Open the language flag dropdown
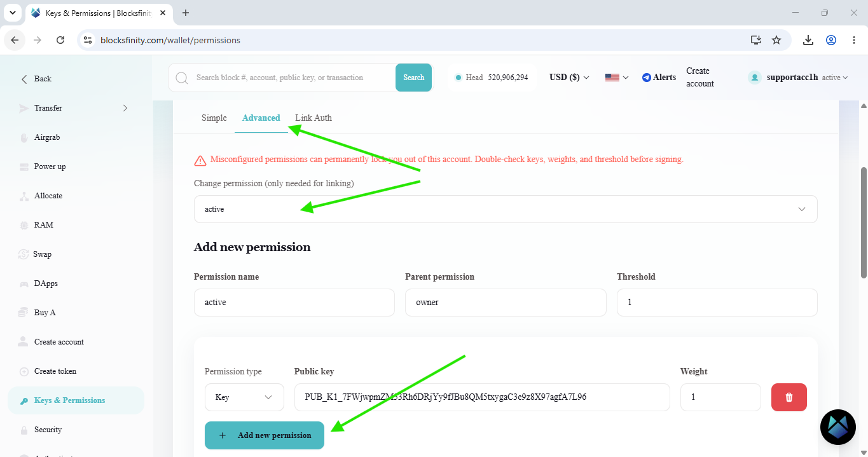The height and width of the screenshot is (457, 868). 617,78
